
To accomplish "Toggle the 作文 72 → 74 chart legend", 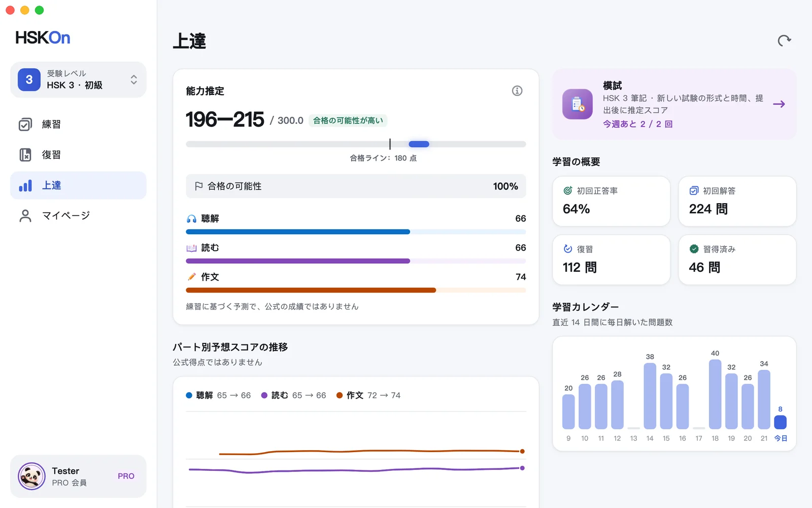I will pos(368,395).
